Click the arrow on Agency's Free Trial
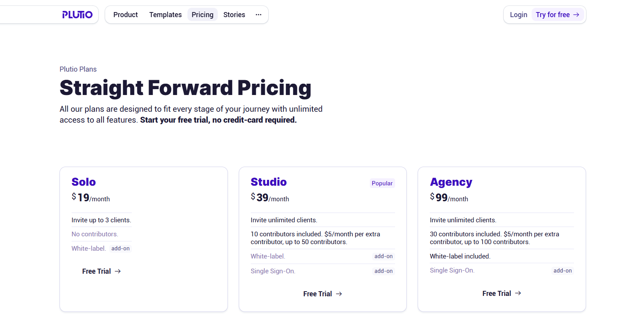This screenshot has width=644, height=336. [518, 293]
